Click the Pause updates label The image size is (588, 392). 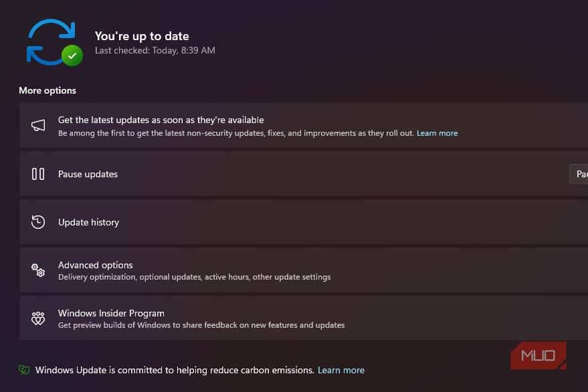(88, 174)
